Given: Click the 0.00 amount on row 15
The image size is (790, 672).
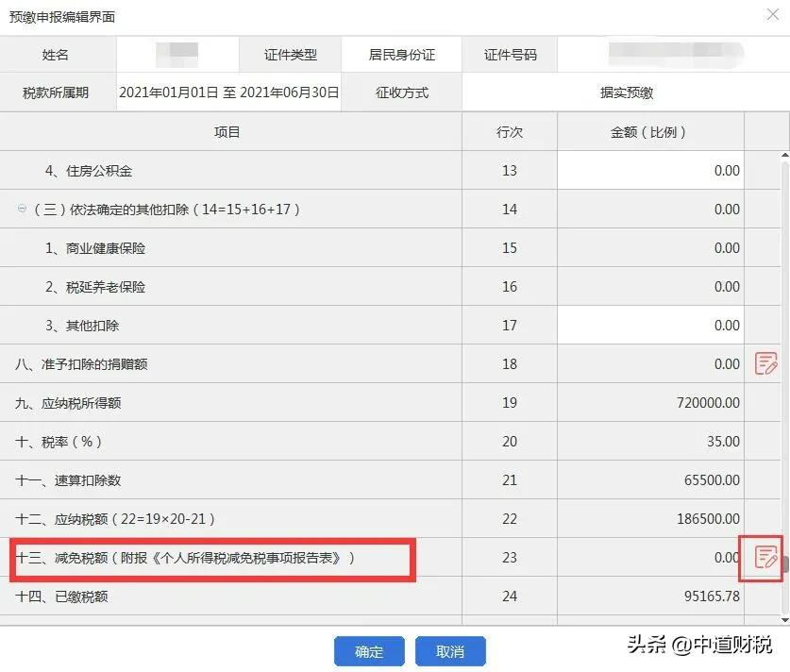Looking at the screenshot, I should [727, 248].
